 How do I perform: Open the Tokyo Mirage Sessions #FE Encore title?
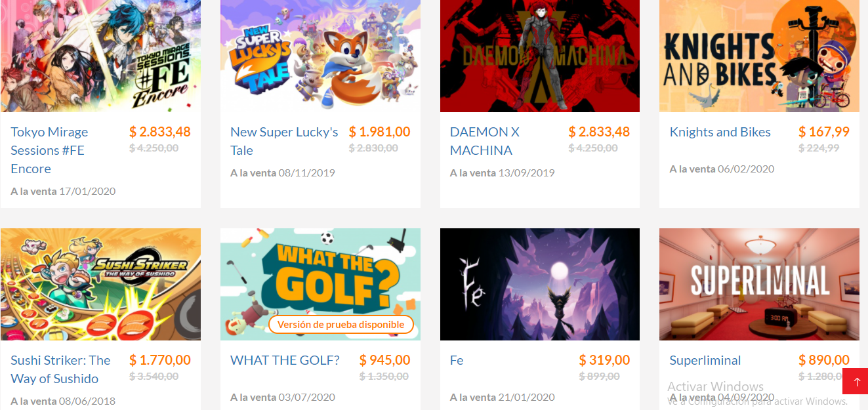49,150
